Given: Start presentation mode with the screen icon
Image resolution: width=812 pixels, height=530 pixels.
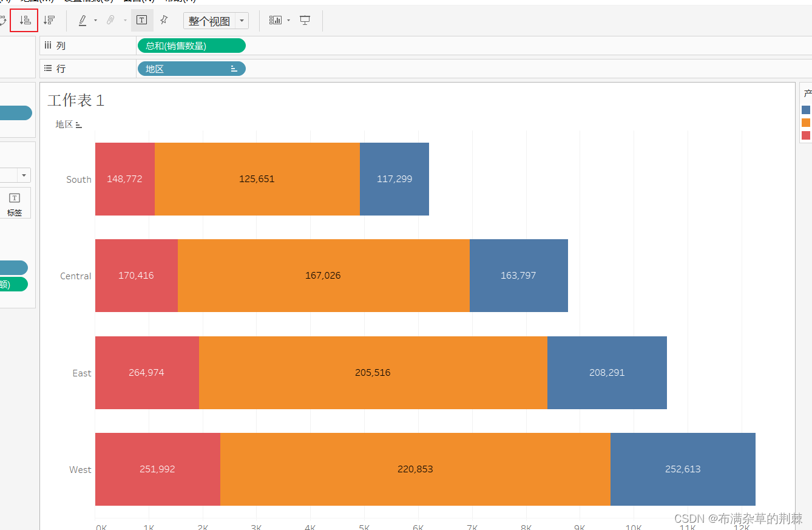Looking at the screenshot, I should [x=305, y=20].
